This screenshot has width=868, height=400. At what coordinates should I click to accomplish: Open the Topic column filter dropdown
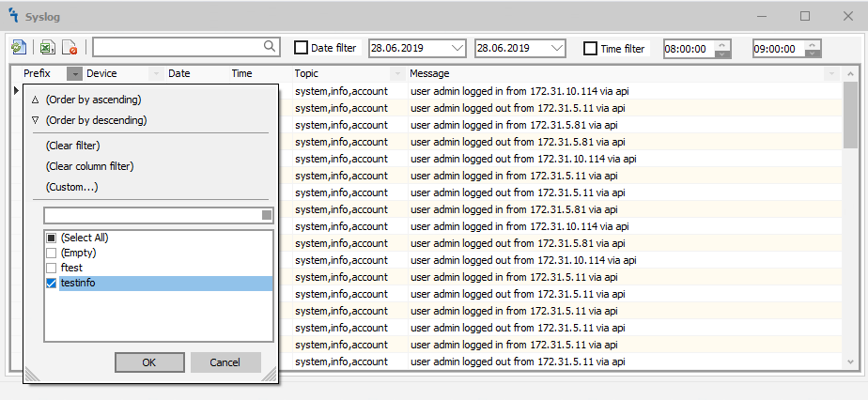pyautogui.click(x=397, y=73)
